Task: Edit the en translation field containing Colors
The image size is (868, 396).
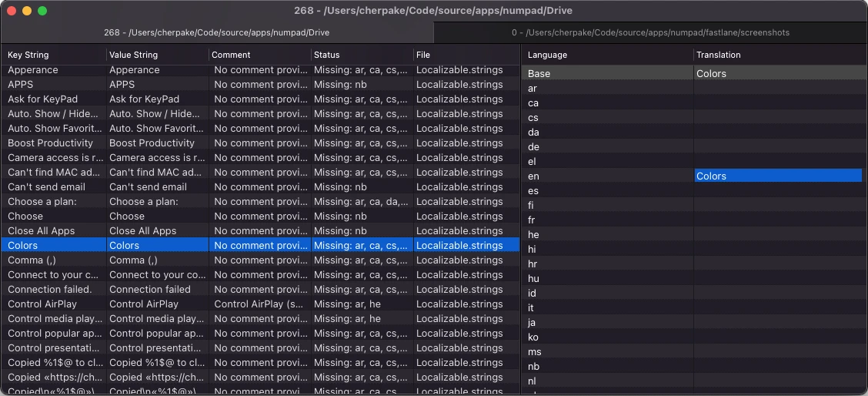Action: pyautogui.click(x=778, y=176)
